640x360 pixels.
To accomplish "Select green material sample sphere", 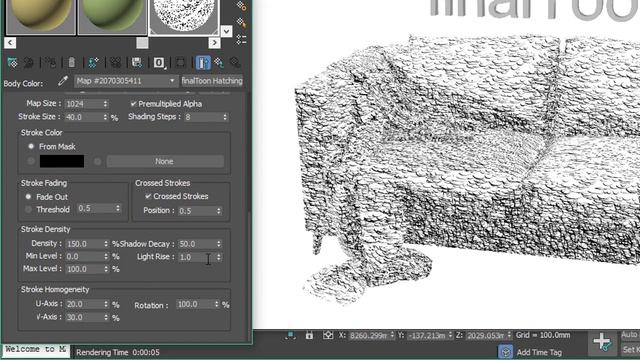I will pos(112,16).
